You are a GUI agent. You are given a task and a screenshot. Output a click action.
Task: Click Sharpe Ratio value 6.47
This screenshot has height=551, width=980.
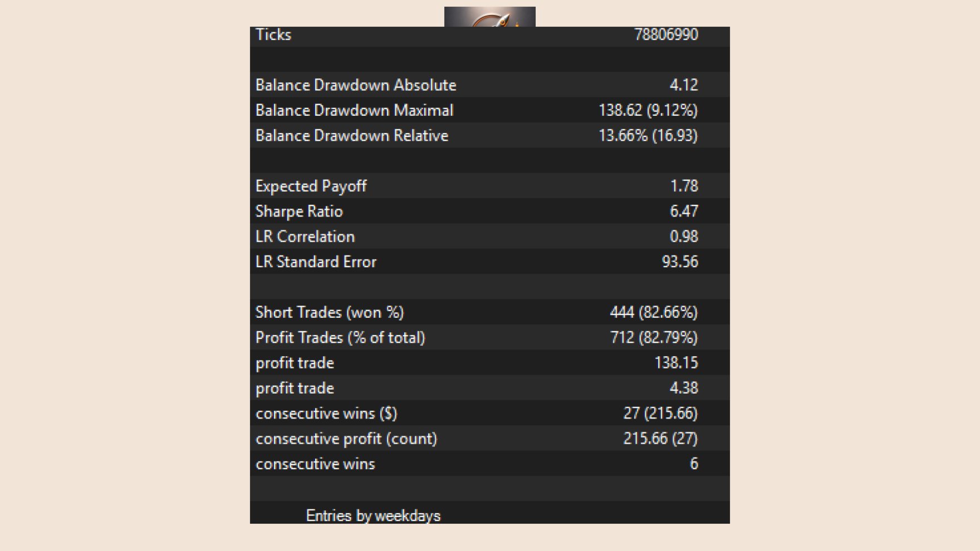(684, 211)
